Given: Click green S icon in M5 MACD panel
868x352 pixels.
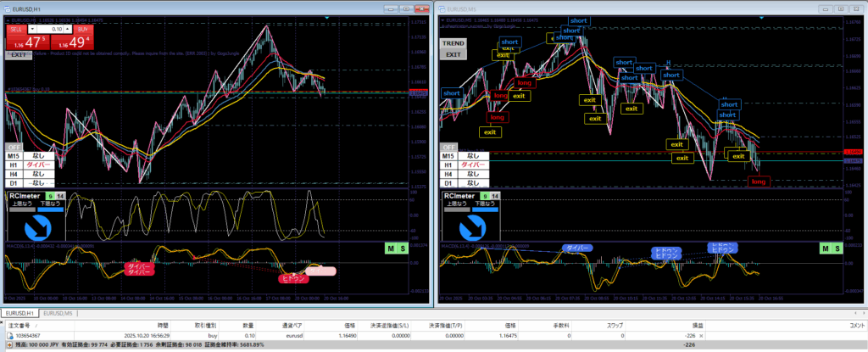Looking at the screenshot, I should pos(837,248).
